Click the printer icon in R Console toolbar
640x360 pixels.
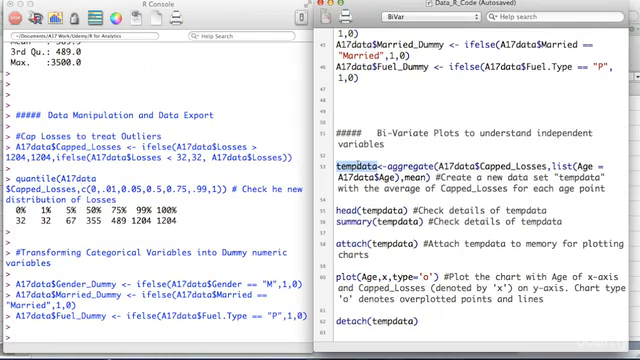pos(176,18)
